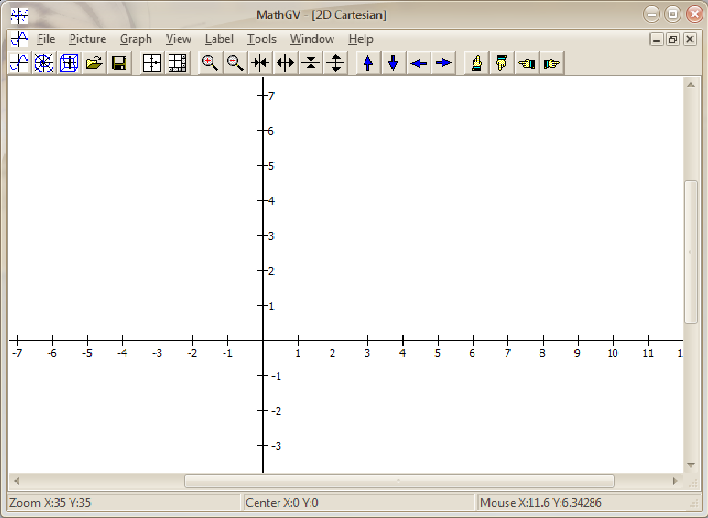Click the horizontal compress arrows icon
708x518 pixels.
[260, 63]
